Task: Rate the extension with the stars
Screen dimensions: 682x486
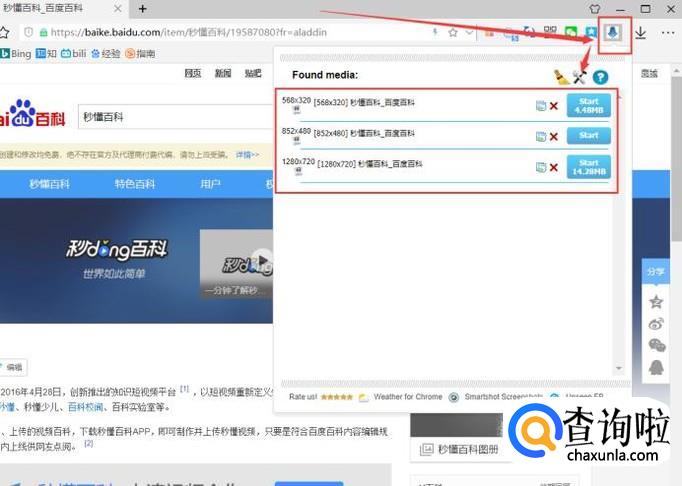Action: coord(337,397)
